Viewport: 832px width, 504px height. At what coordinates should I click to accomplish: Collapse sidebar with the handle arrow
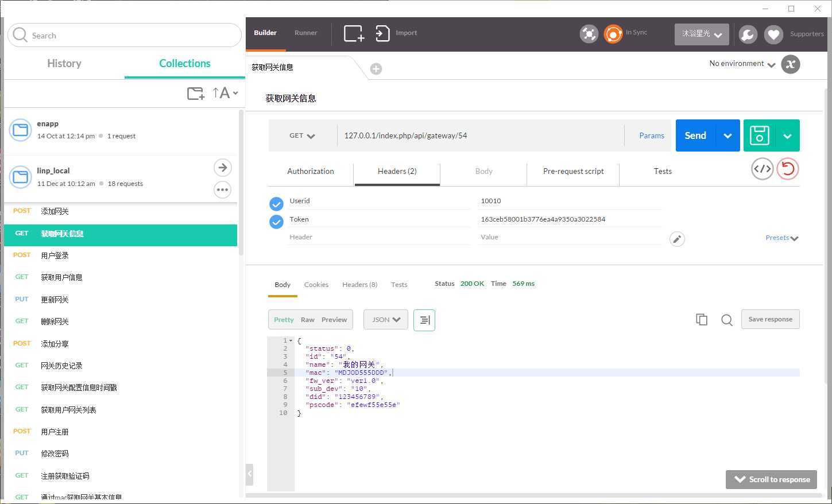(x=249, y=474)
